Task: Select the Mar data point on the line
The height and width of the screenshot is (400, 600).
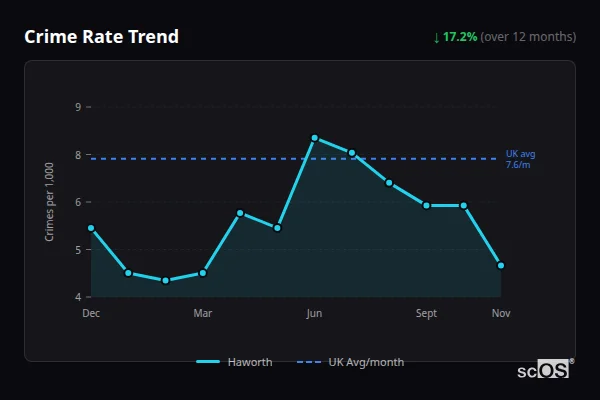Action: point(203,273)
